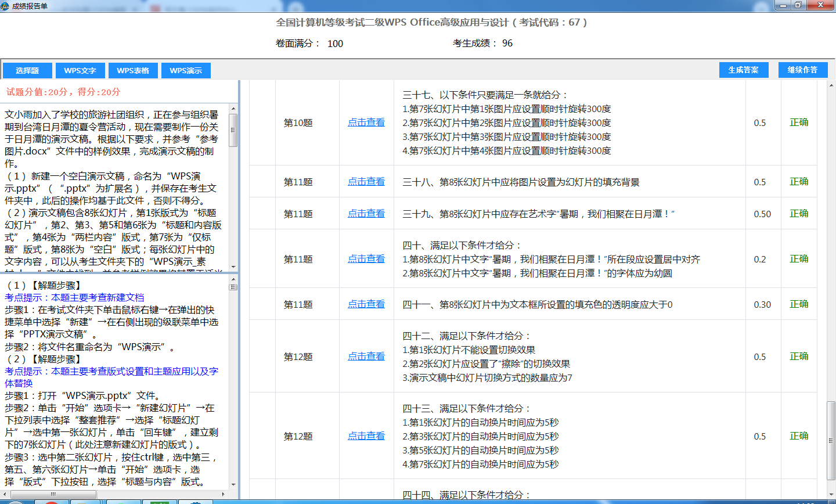Click the 0.30 score for item 四十一
The image size is (836, 504).
point(762,305)
